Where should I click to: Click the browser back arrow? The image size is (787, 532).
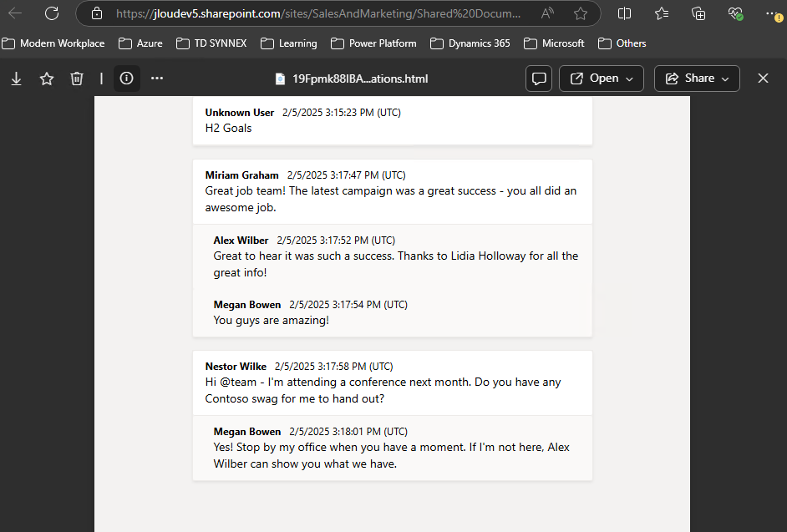[15, 13]
